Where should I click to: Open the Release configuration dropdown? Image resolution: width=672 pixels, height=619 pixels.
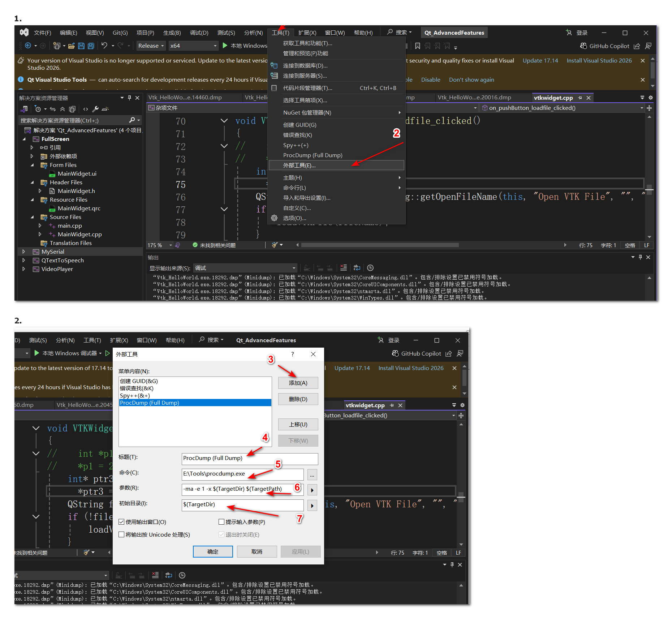coord(151,46)
